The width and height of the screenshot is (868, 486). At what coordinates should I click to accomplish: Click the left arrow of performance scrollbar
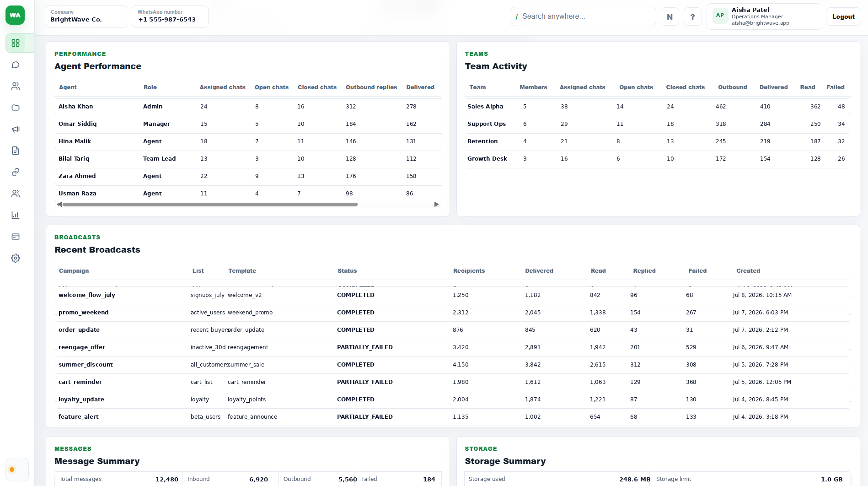coord(59,205)
